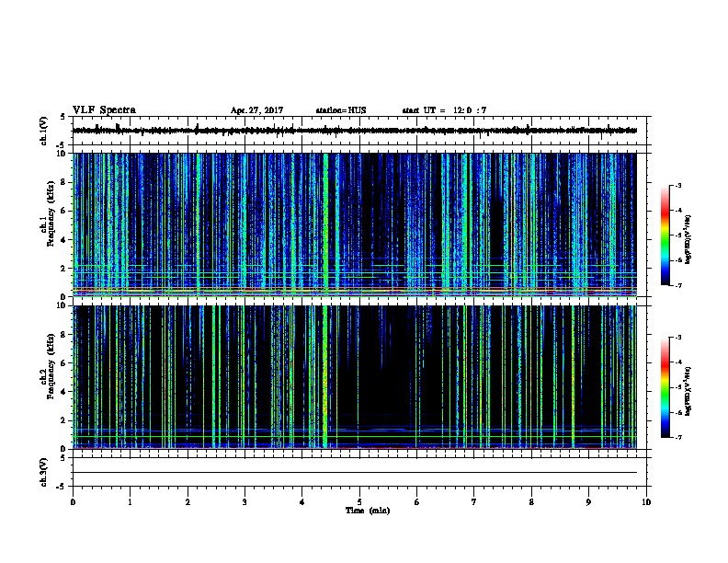728x563 pixels.
Task: Click the flat ch.3 voltage trace line
Action: click(x=355, y=473)
